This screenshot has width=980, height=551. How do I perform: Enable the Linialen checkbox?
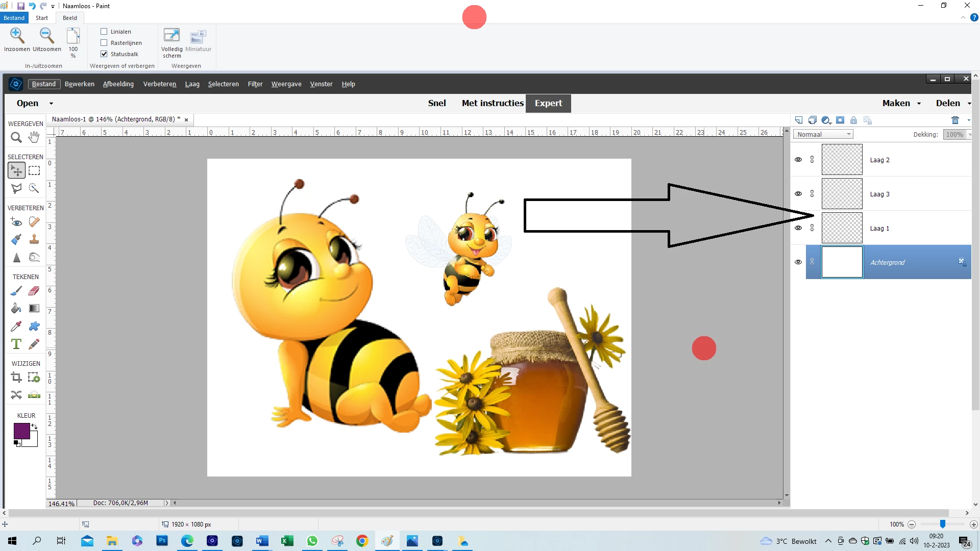click(x=104, y=32)
